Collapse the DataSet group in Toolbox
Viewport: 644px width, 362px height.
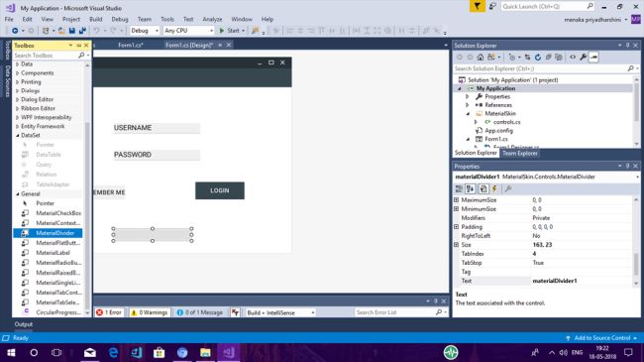[17, 135]
